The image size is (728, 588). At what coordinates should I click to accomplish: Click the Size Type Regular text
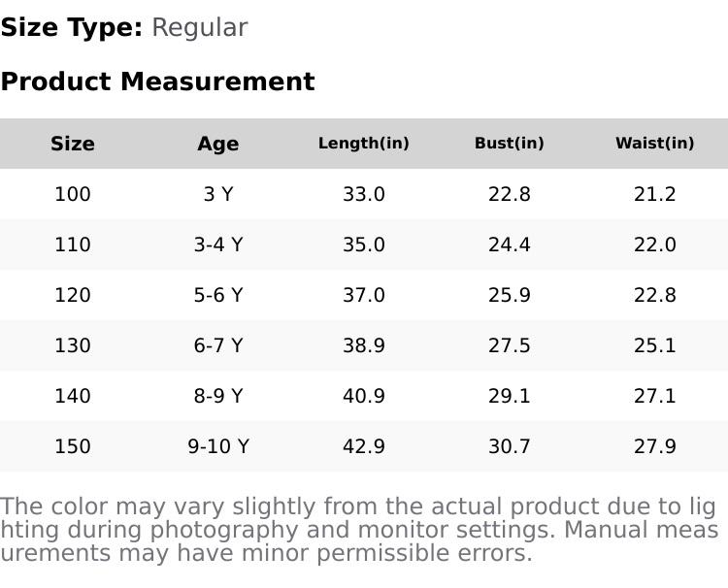point(124,27)
